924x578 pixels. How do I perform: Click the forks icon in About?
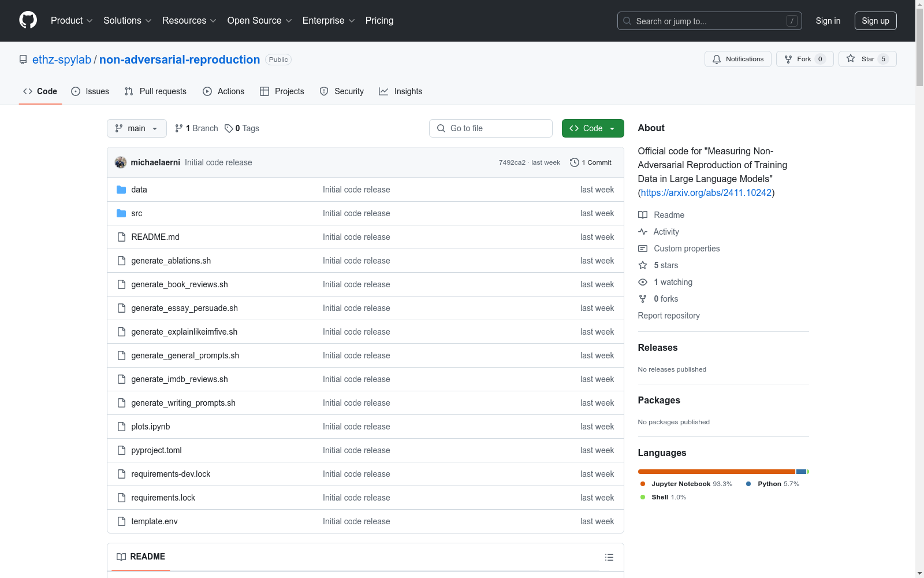[x=643, y=299]
